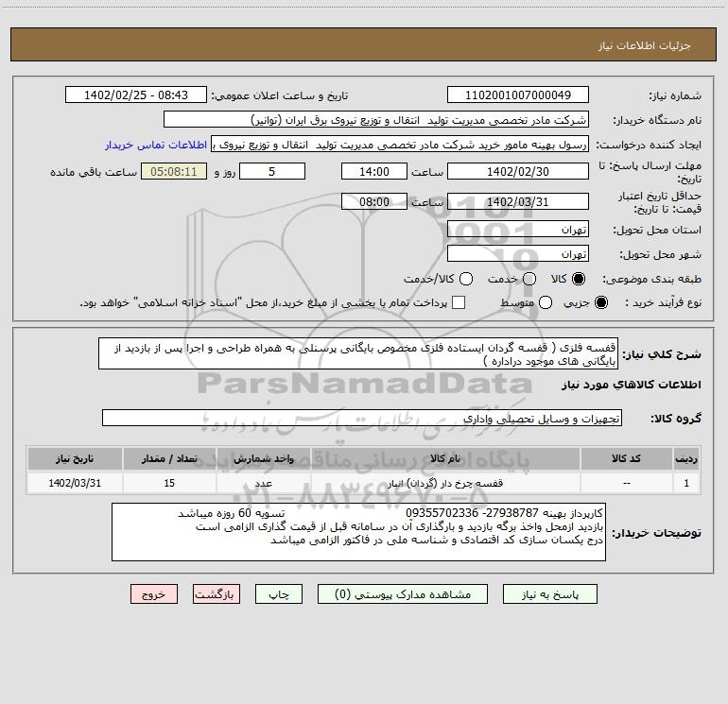728x704 pixels.
Task: Click the item name قفسه چرخ دار (گردان) انبار
Action: (445, 483)
